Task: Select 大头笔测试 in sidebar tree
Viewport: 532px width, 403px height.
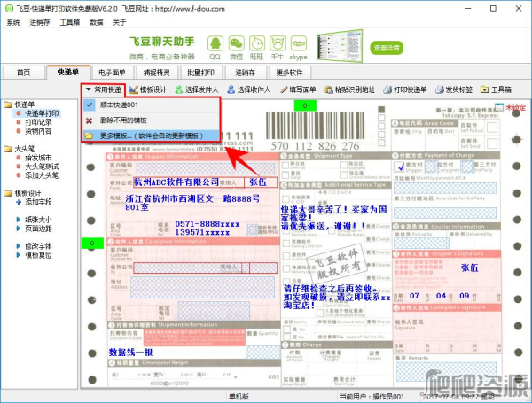Action: (x=42, y=167)
